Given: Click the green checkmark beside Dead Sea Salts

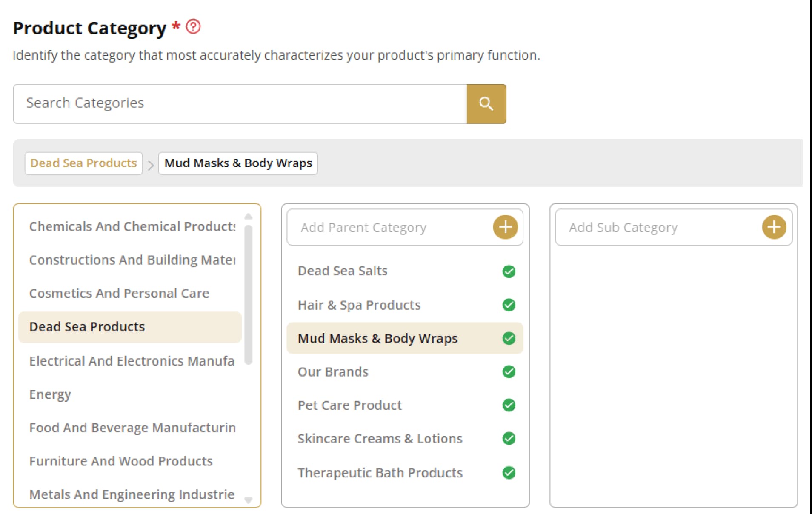Looking at the screenshot, I should pos(509,271).
